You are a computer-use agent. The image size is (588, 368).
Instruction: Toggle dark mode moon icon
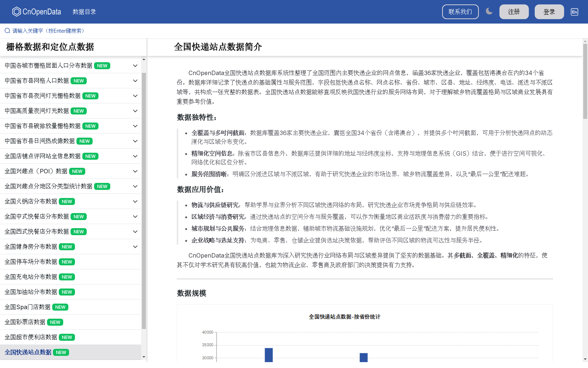coord(489,11)
